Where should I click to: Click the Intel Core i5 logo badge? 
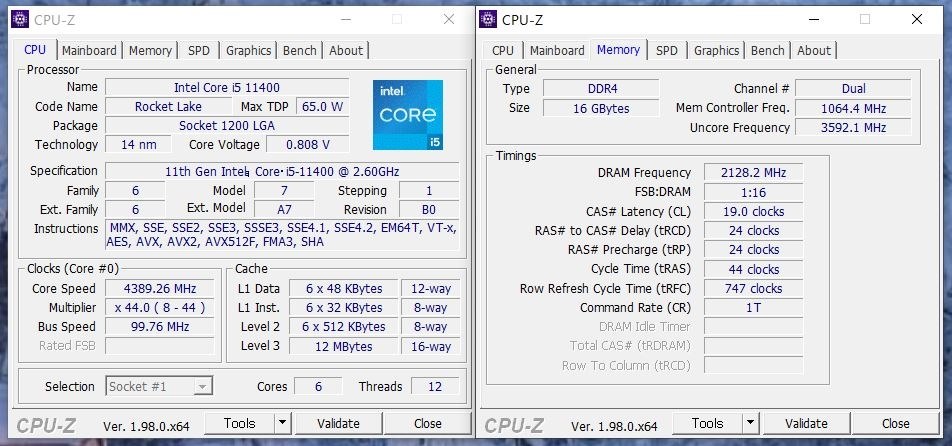pos(407,115)
